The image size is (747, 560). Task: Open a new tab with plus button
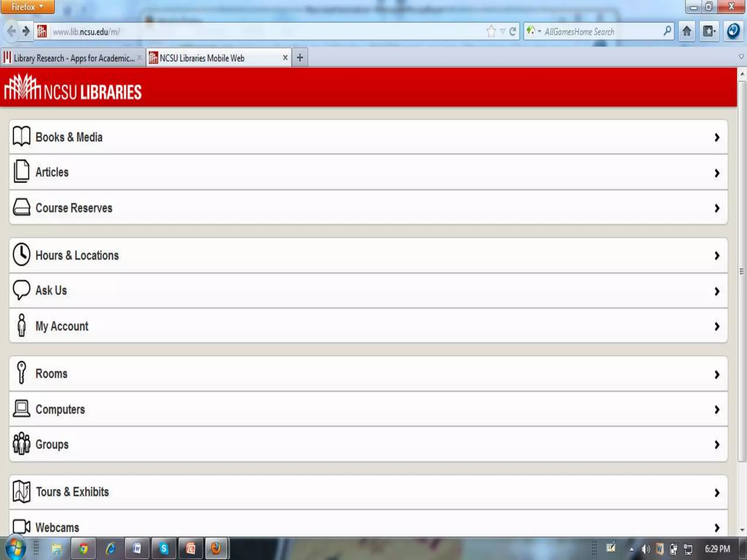coord(299,58)
